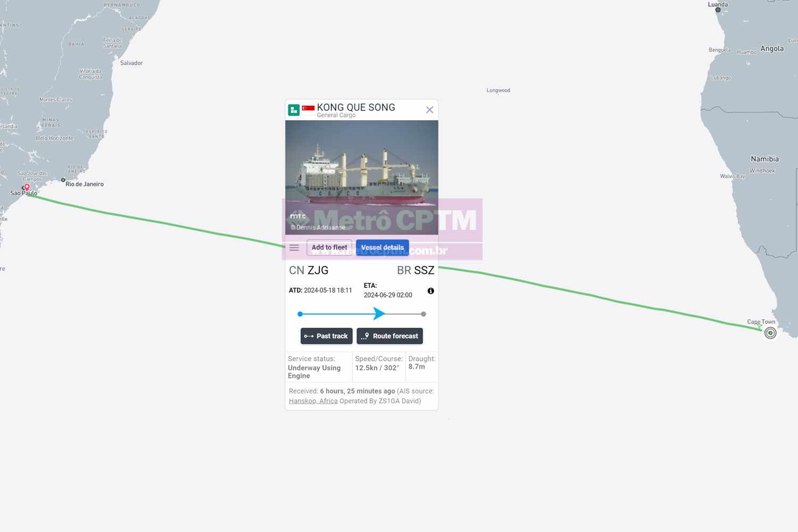The image size is (798, 532).
Task: Click the Rio de Janeiro city marker
Action: click(63, 180)
